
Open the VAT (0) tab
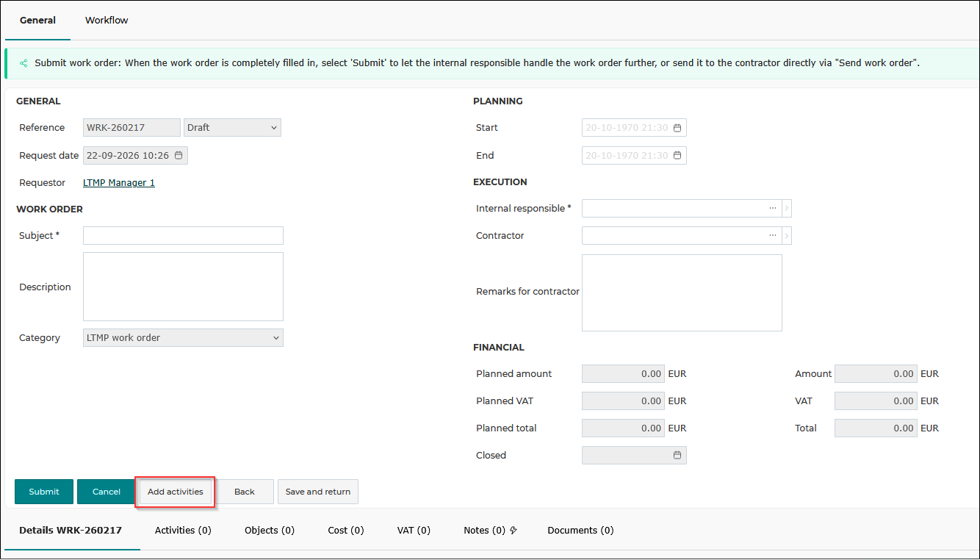click(414, 530)
